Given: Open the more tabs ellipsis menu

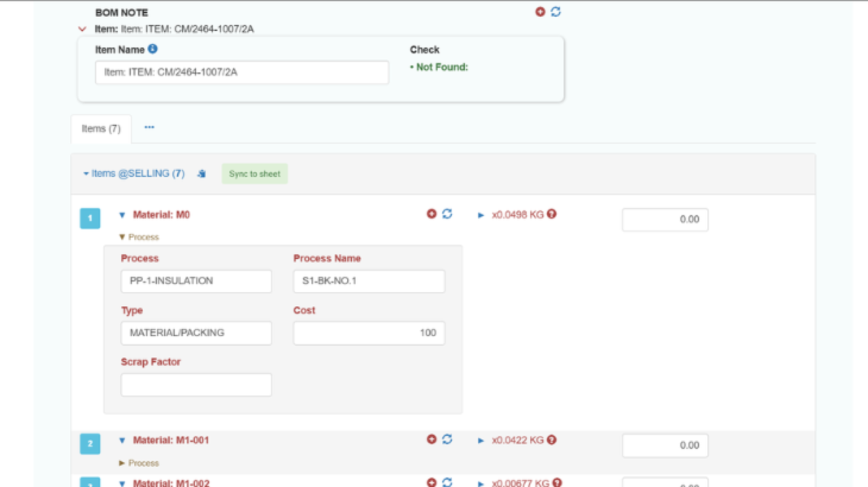Looking at the screenshot, I should pyautogui.click(x=149, y=127).
